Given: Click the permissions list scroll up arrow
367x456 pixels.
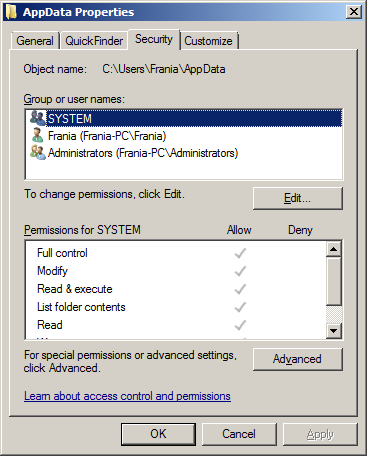Looking at the screenshot, I should (x=333, y=249).
